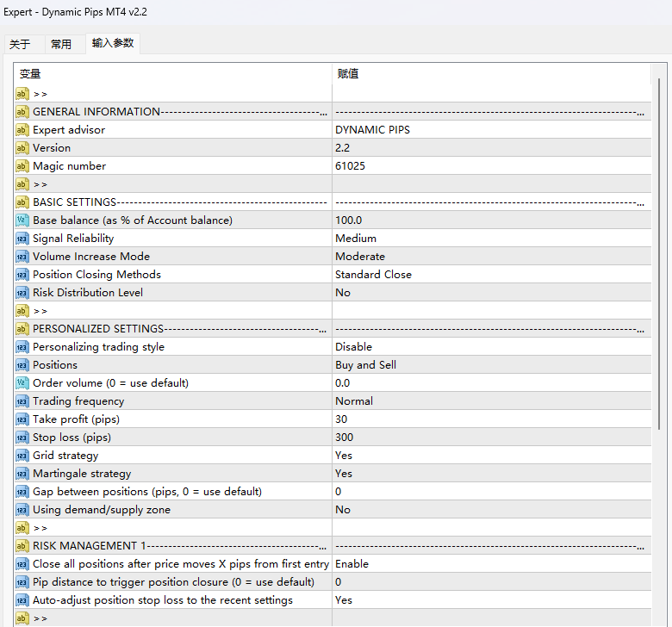Click the icon next to RISK MANAGEMENT 1 header
672x627 pixels.
pos(22,546)
